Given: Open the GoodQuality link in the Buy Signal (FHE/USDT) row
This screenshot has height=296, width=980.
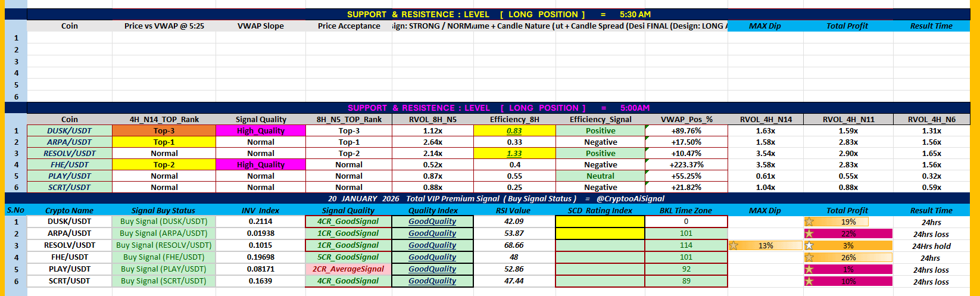Looking at the screenshot, I should (432, 257).
